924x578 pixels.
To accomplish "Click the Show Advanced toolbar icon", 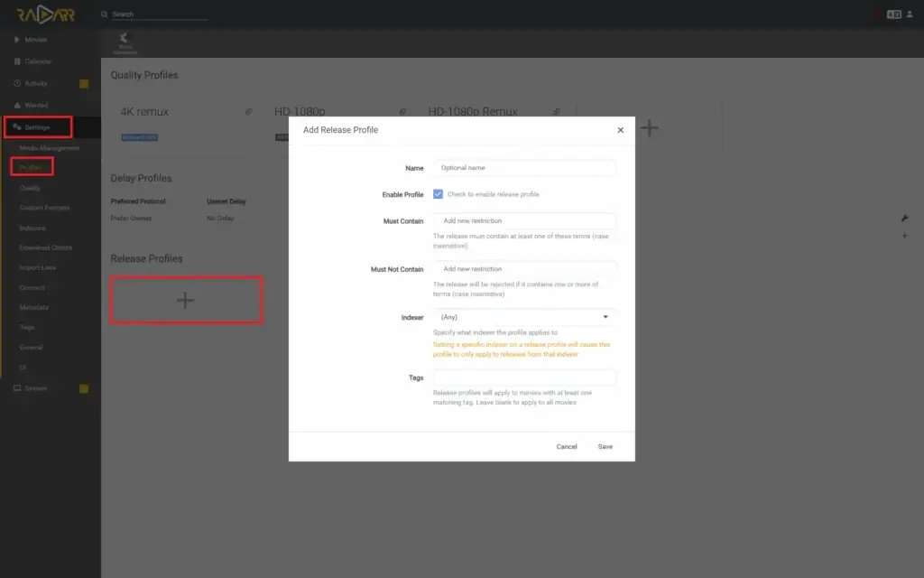I will coord(125,42).
